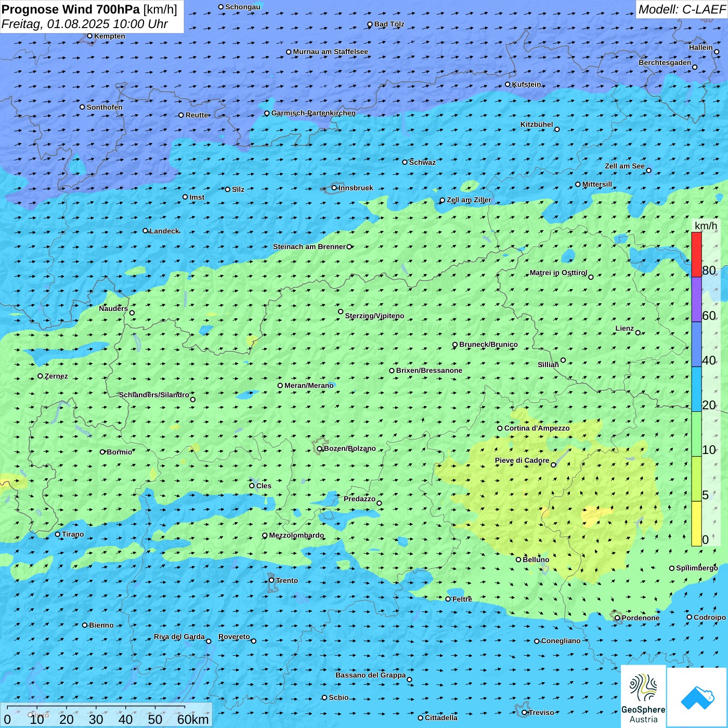Click the Treviso city marker

point(524,712)
